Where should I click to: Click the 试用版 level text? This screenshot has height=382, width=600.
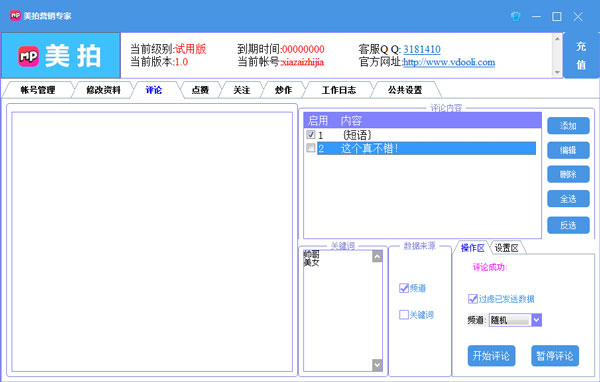[191, 49]
